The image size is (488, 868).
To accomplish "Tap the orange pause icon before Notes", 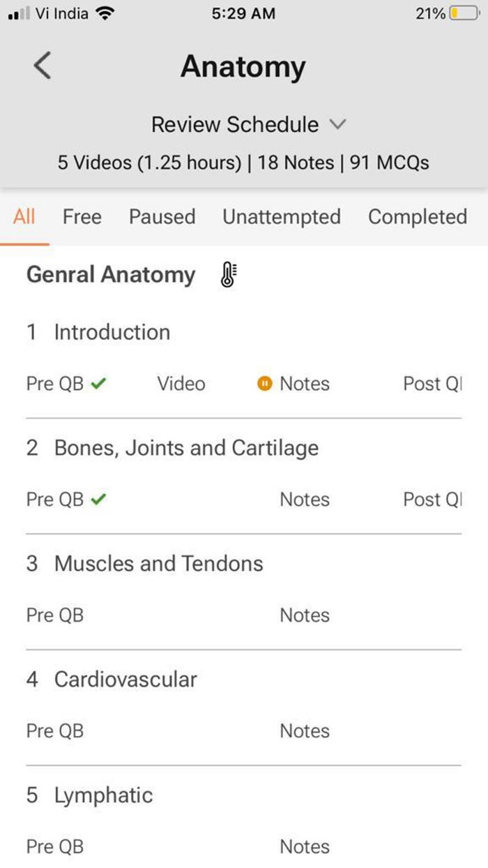I will tap(264, 384).
